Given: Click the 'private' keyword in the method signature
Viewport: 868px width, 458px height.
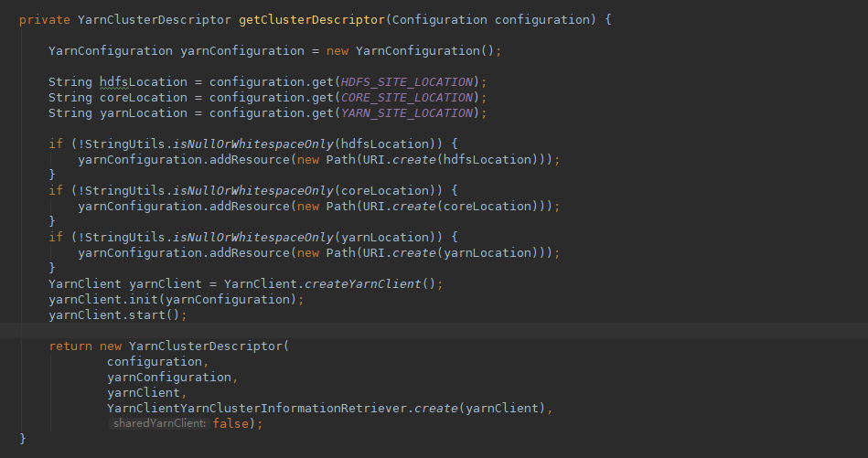Looking at the screenshot, I should (44, 20).
